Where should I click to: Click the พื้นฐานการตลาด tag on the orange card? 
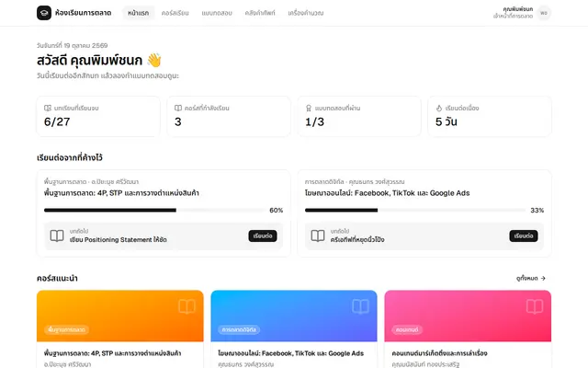click(66, 329)
